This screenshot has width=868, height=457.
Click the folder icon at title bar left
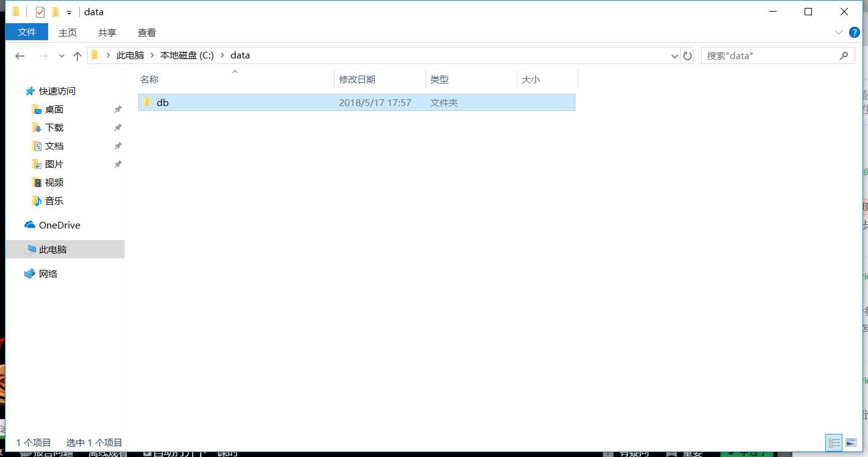point(16,12)
